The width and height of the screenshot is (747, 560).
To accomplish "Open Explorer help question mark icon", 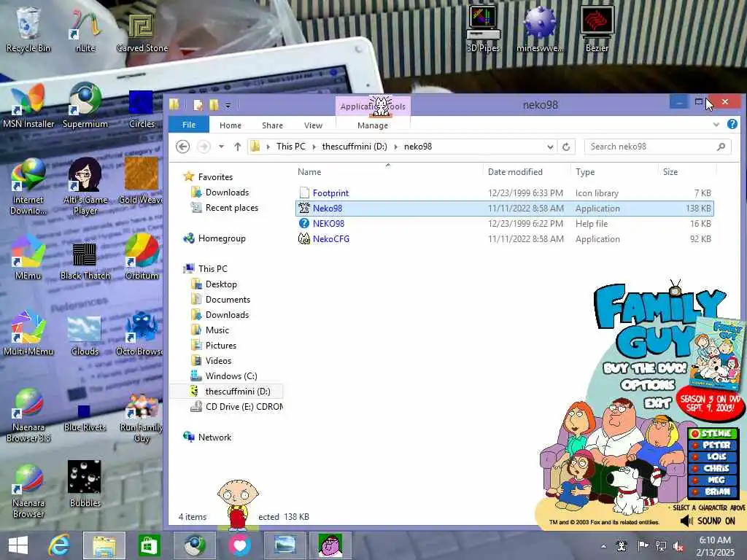I will point(732,124).
